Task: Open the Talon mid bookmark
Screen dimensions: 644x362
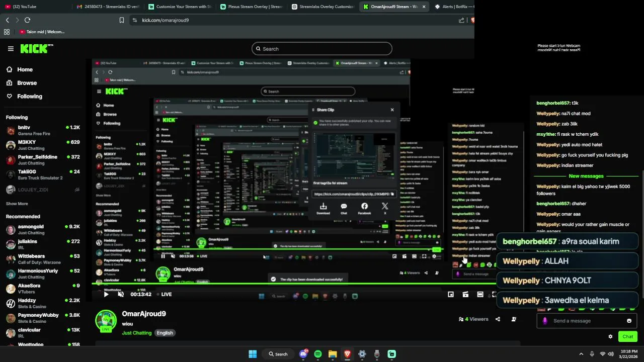Action: tap(42, 32)
